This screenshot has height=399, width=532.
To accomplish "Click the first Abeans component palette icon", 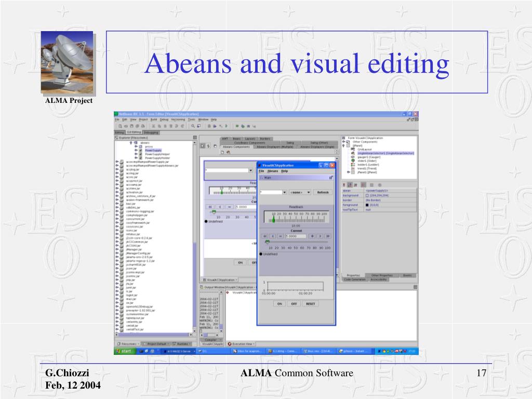I will [x=222, y=152].
